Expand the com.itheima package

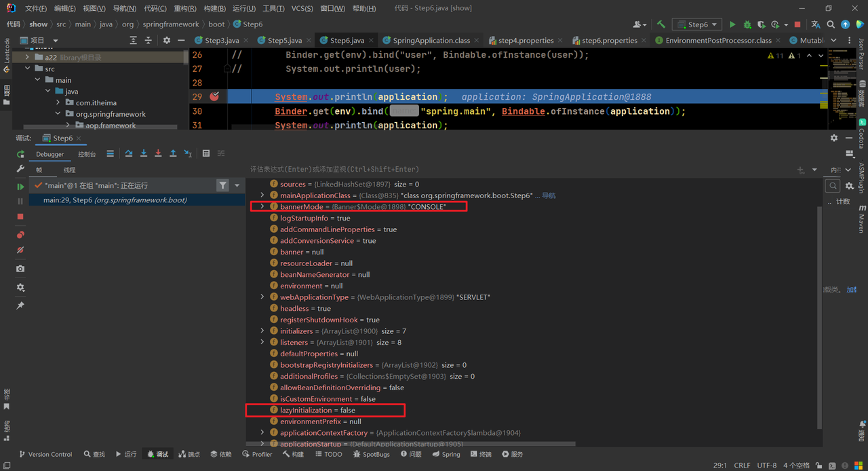[58, 102]
